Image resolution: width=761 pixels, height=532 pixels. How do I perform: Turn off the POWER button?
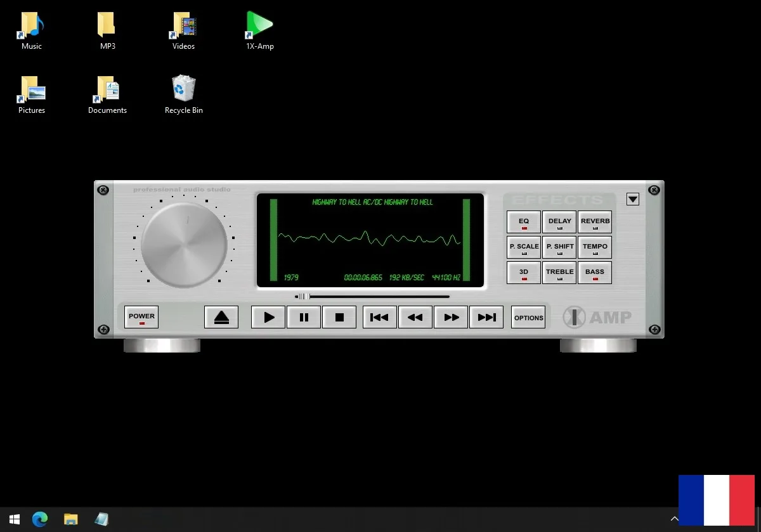click(141, 316)
